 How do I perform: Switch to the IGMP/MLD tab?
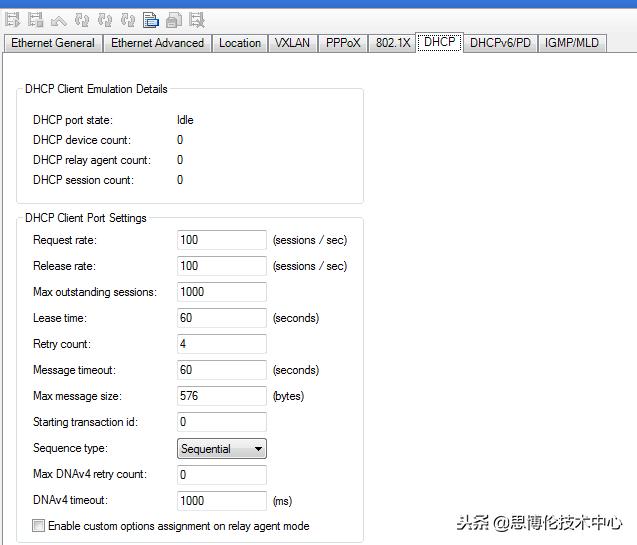(572, 43)
